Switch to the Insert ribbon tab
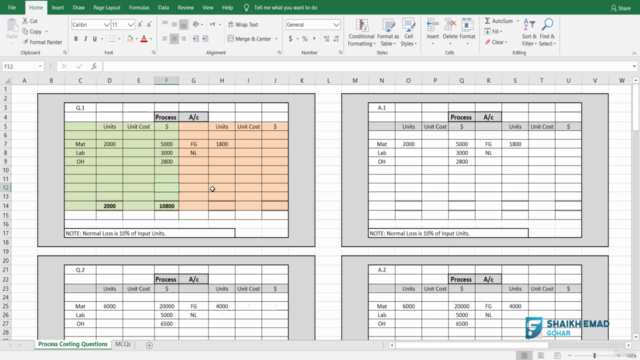The image size is (640, 360). 58,7
